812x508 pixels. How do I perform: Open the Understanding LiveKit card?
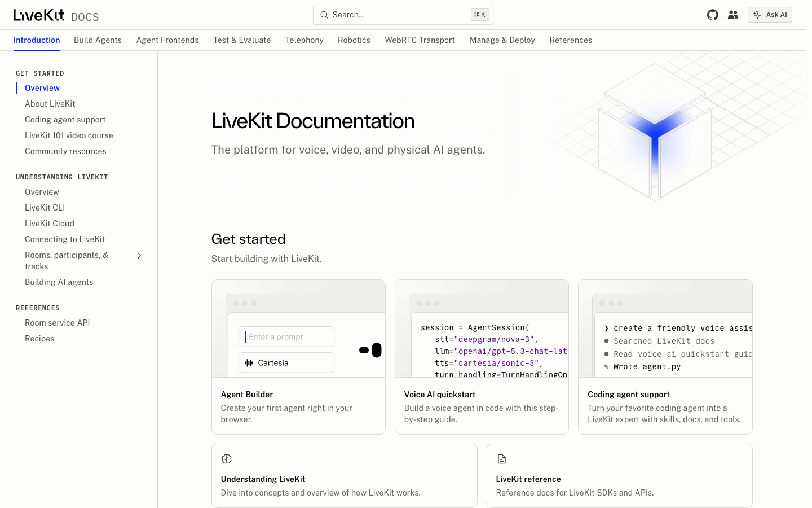[x=345, y=476]
